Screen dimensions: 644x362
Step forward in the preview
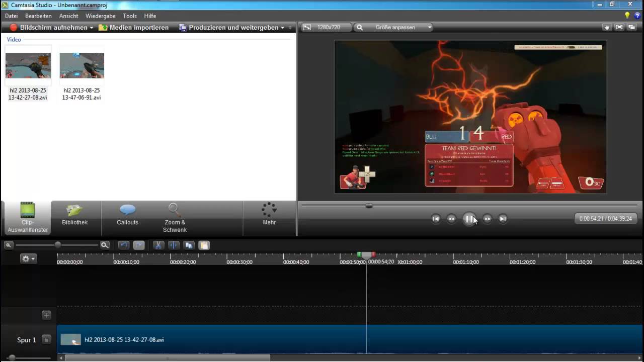coord(487,219)
